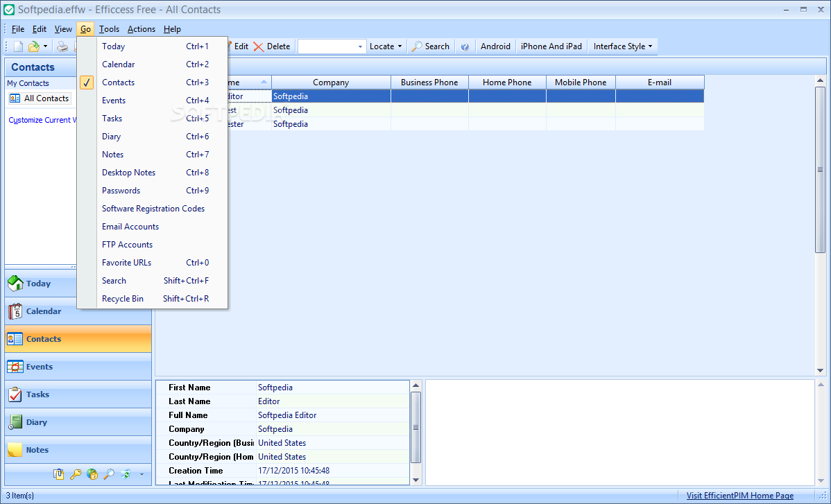This screenshot has height=504, width=831.
Task: Open the Actions menu
Action: pos(142,29)
